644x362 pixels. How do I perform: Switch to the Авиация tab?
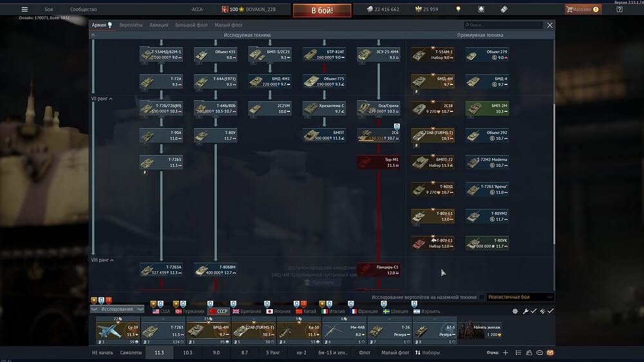click(158, 25)
